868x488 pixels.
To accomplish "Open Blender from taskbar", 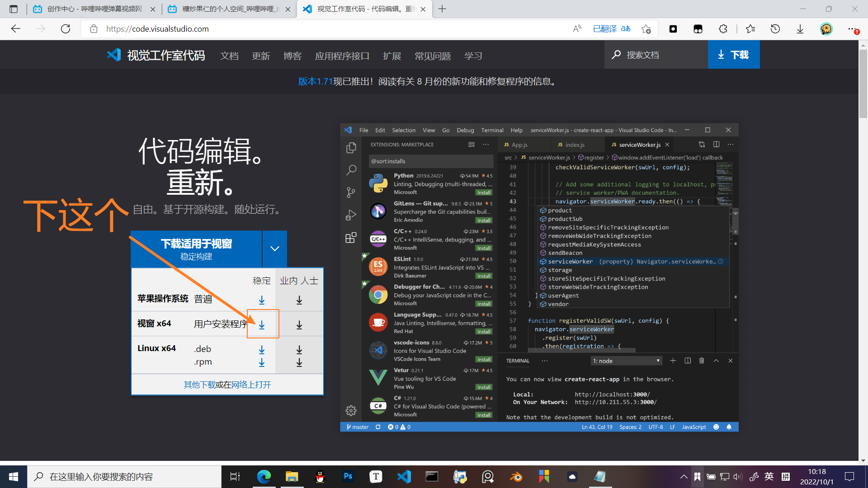I will click(516, 477).
